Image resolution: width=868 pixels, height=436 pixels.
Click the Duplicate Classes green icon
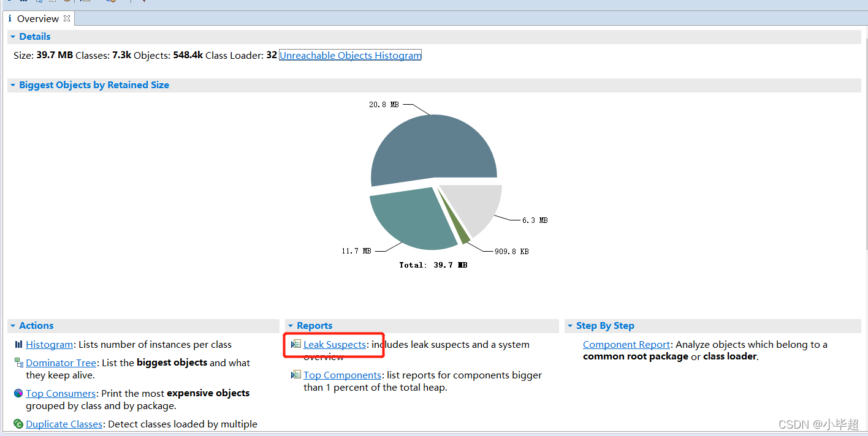18,424
